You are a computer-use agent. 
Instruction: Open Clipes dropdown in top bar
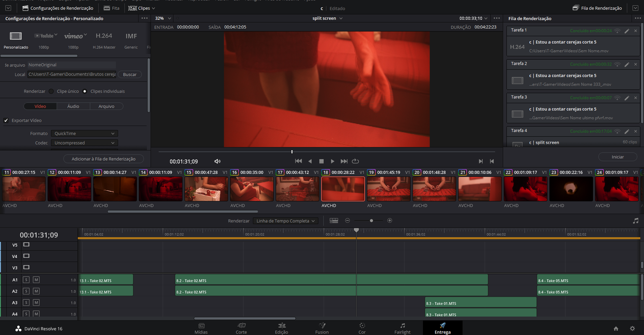pos(142,8)
